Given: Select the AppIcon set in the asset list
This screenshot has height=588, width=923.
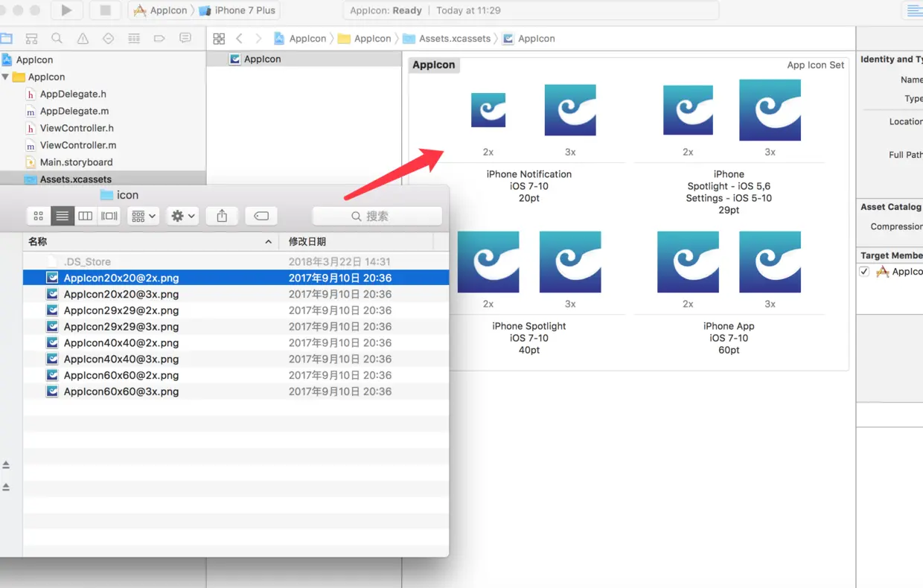Looking at the screenshot, I should (x=304, y=59).
